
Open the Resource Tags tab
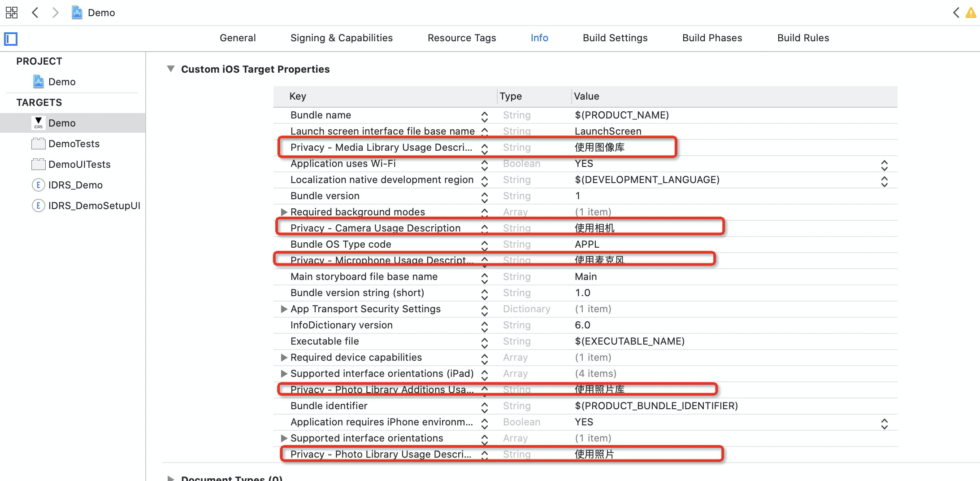click(x=462, y=38)
